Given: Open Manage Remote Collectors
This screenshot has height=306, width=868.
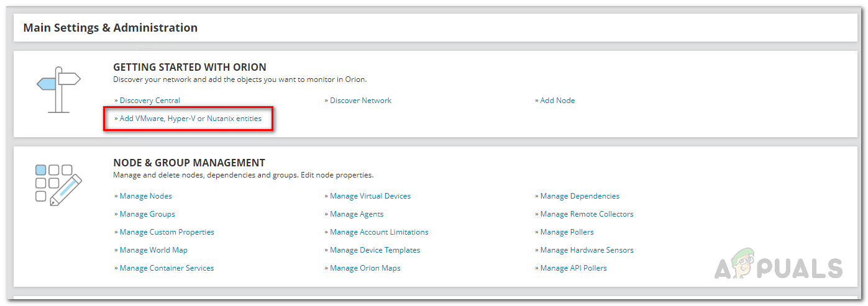Looking at the screenshot, I should pos(587,214).
